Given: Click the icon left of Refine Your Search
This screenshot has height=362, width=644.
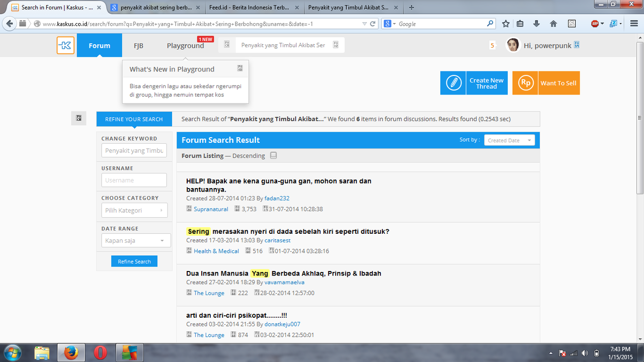Looking at the screenshot, I should tap(79, 118).
